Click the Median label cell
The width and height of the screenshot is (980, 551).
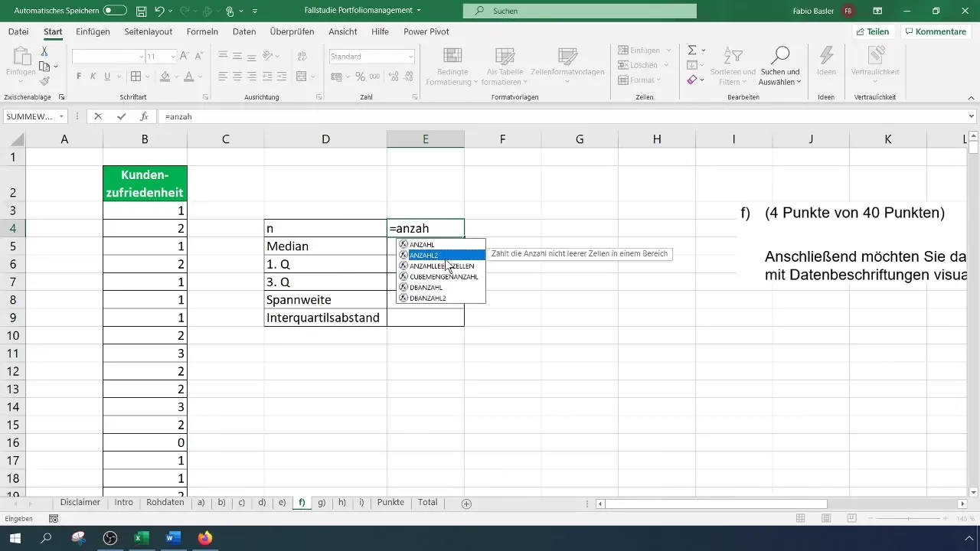pyautogui.click(x=325, y=246)
